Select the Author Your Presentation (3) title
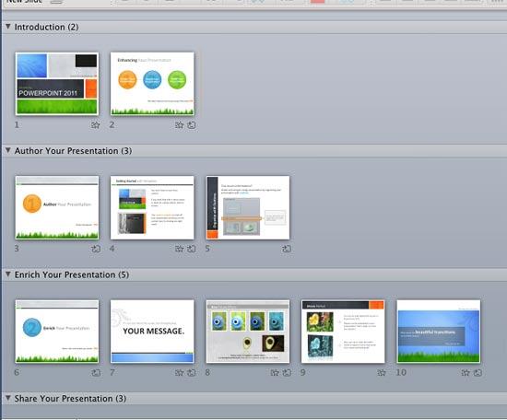 [73, 151]
